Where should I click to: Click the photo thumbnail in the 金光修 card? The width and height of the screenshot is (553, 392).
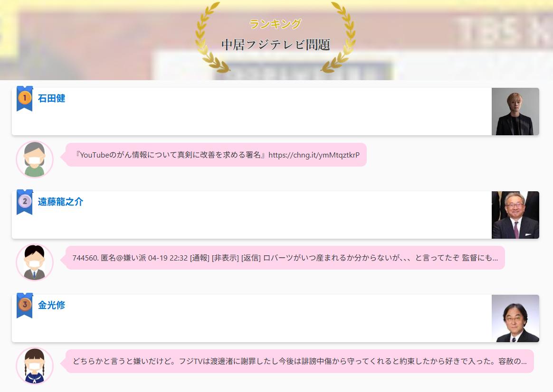click(515, 318)
